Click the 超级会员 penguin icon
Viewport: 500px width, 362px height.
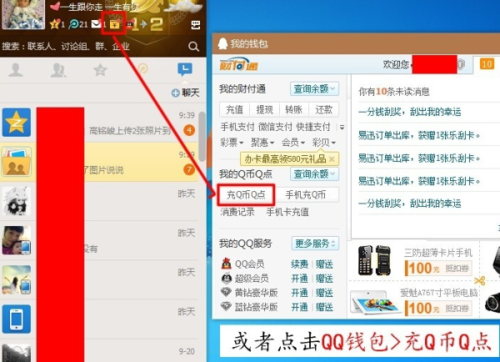pyautogui.click(x=227, y=278)
